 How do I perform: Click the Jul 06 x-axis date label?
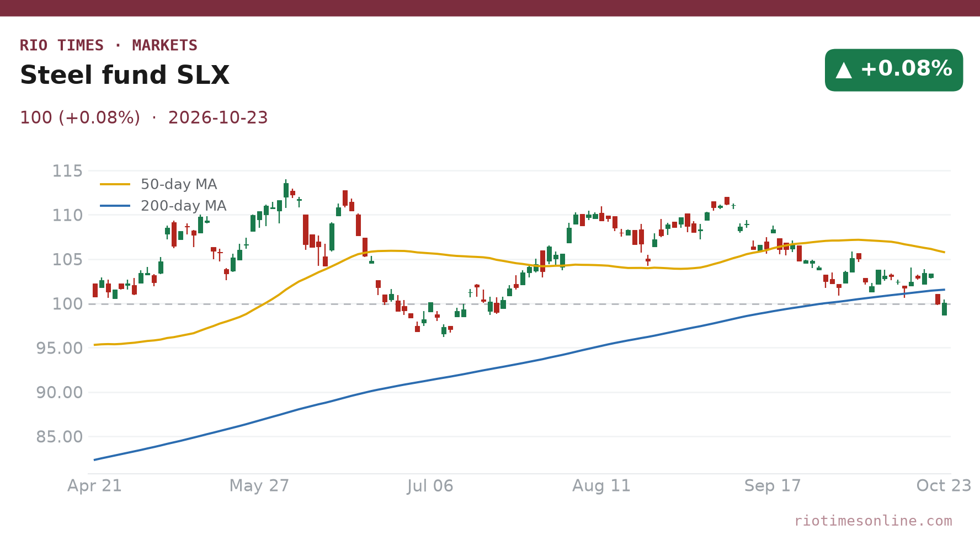(x=430, y=486)
